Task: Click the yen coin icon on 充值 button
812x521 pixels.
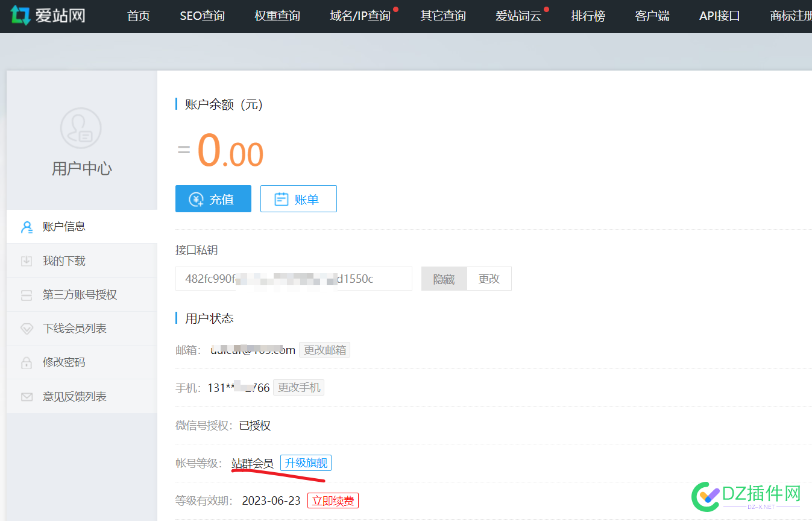Action: [x=197, y=199]
